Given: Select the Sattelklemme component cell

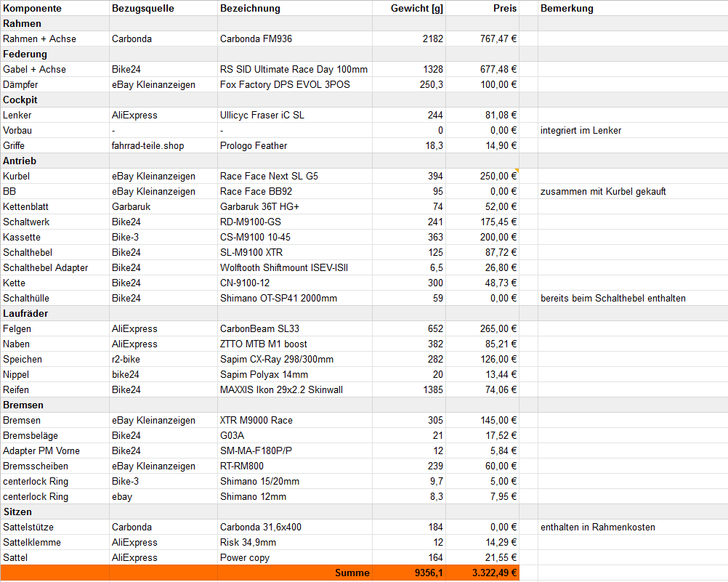Looking at the screenshot, I should coord(54,543).
